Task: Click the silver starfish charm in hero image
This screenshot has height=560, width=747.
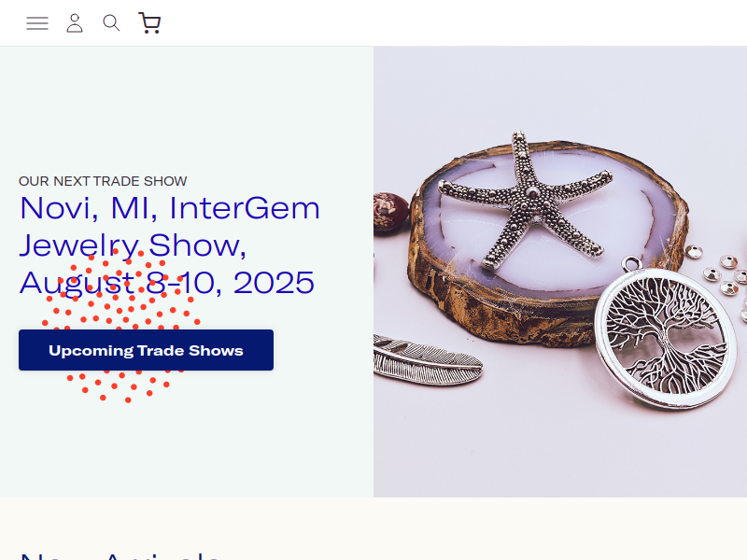Action: click(x=527, y=200)
